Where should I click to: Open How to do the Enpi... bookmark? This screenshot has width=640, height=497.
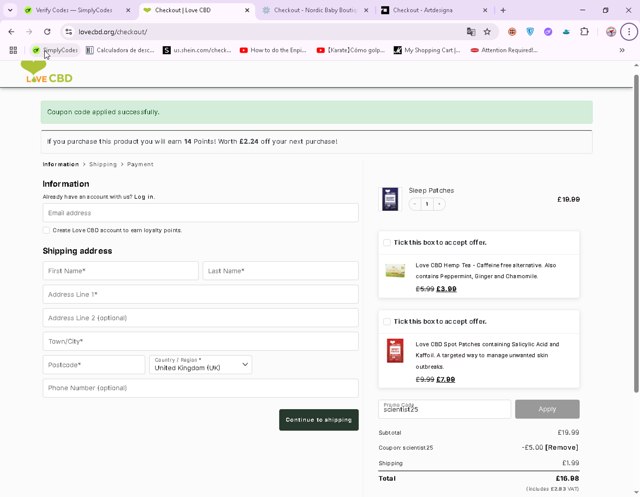273,50
